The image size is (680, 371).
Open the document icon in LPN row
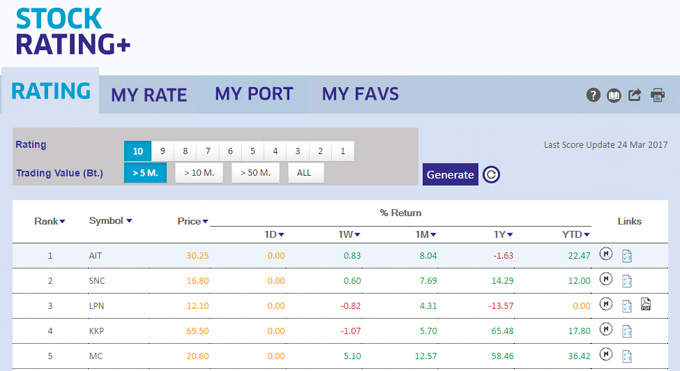pyautogui.click(x=627, y=306)
